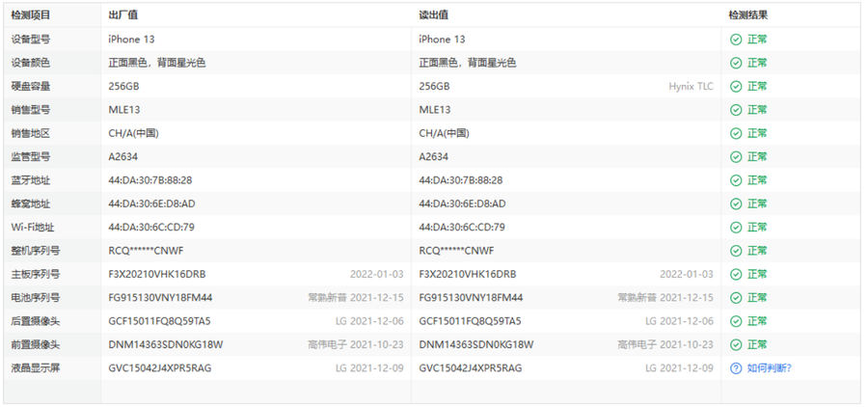Select the 整机序列号 row label

click(x=36, y=251)
